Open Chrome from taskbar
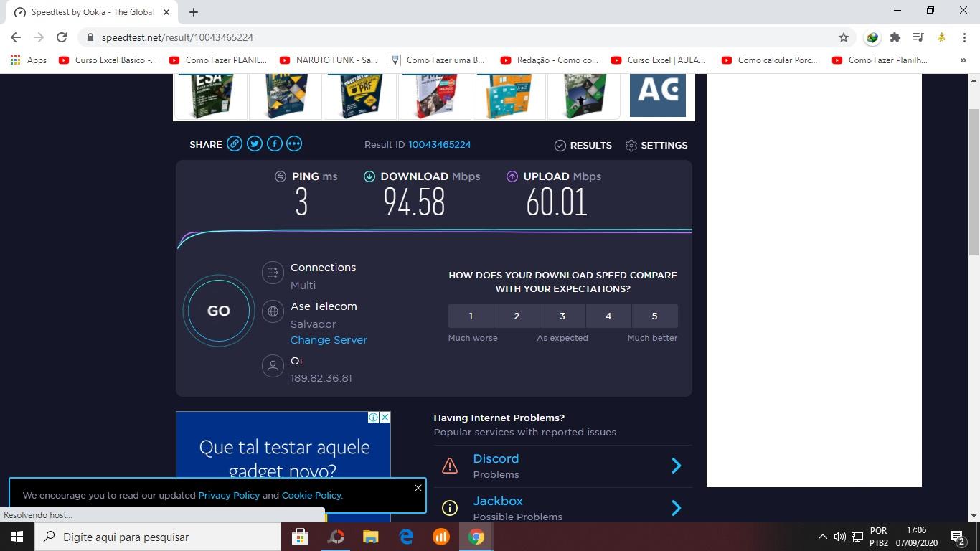 [x=476, y=537]
